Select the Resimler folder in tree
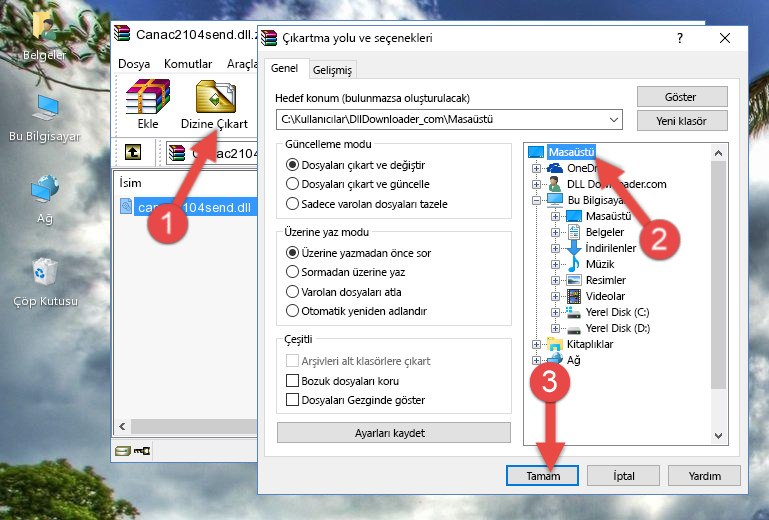Viewport: 769px width, 520px height. (x=606, y=280)
